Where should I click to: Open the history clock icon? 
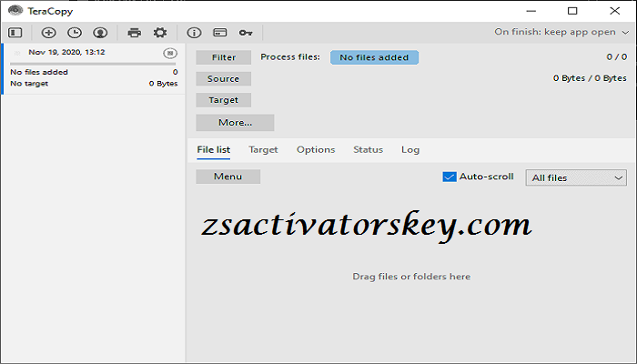(75, 33)
